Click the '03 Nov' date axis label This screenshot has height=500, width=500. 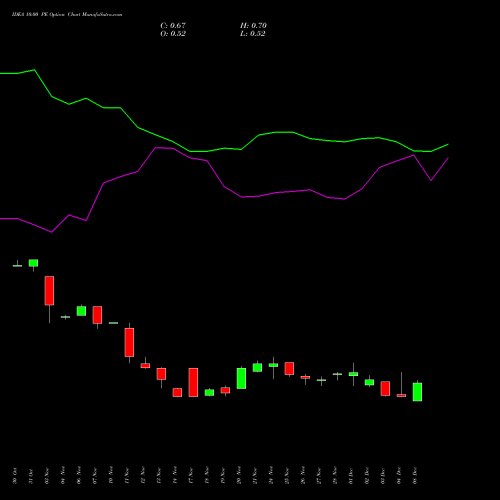click(x=47, y=476)
